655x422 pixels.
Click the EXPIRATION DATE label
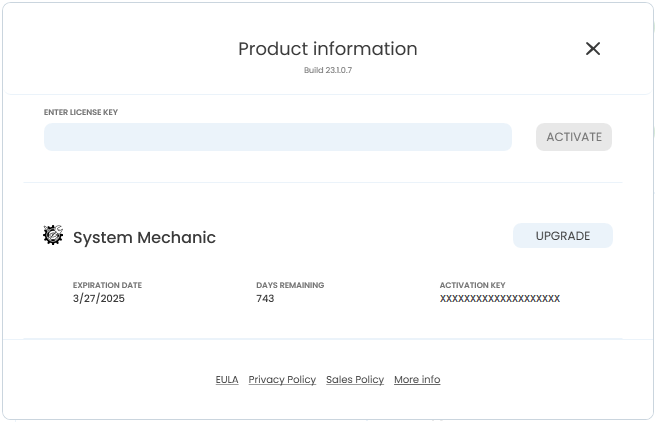point(107,285)
